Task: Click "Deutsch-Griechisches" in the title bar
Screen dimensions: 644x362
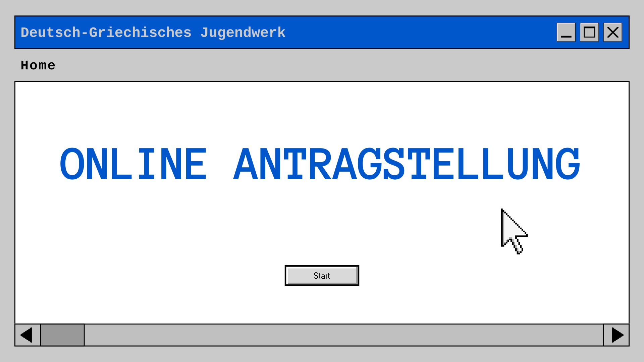Action: [106, 33]
